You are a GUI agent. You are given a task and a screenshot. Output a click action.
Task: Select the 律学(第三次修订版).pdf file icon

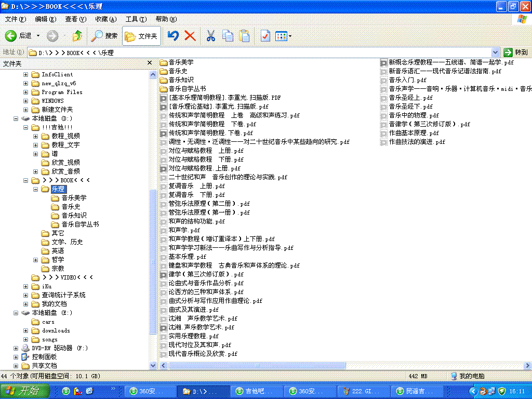(163, 274)
